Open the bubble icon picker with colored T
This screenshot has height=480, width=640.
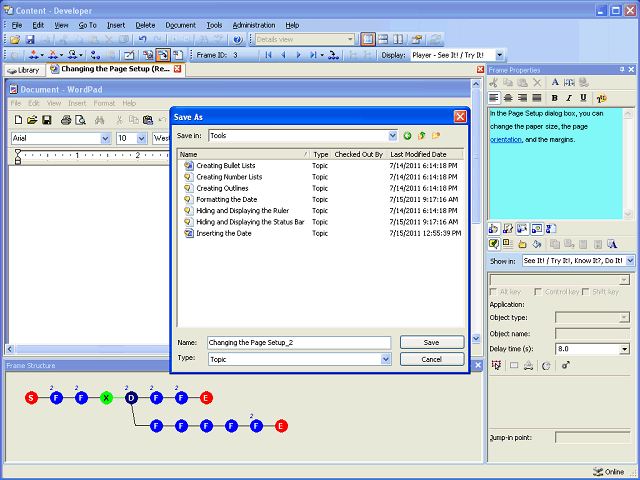[601, 98]
